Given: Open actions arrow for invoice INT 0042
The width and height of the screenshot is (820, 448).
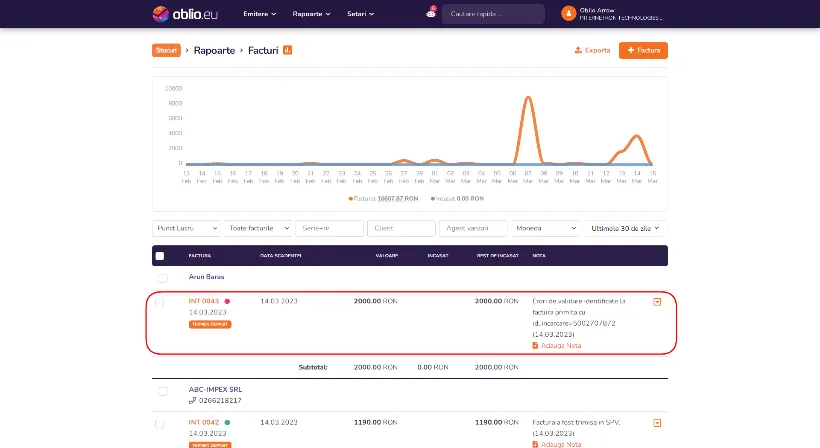Looking at the screenshot, I should click(657, 423).
